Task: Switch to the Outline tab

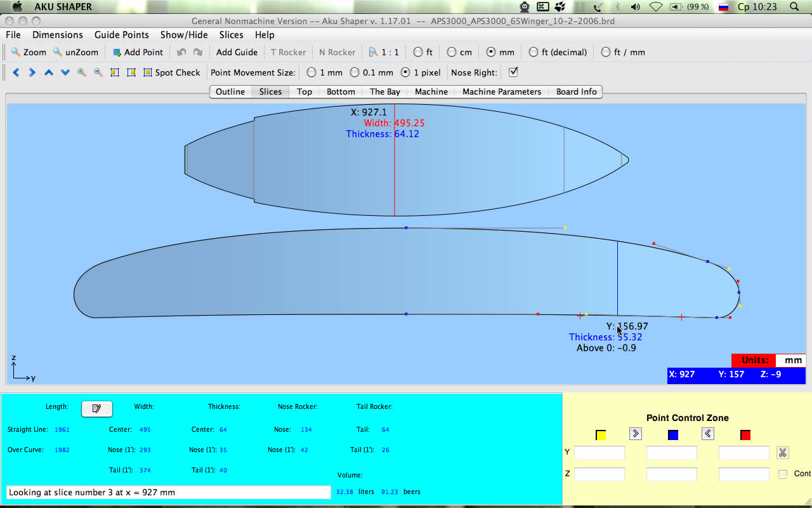Action: (230, 91)
